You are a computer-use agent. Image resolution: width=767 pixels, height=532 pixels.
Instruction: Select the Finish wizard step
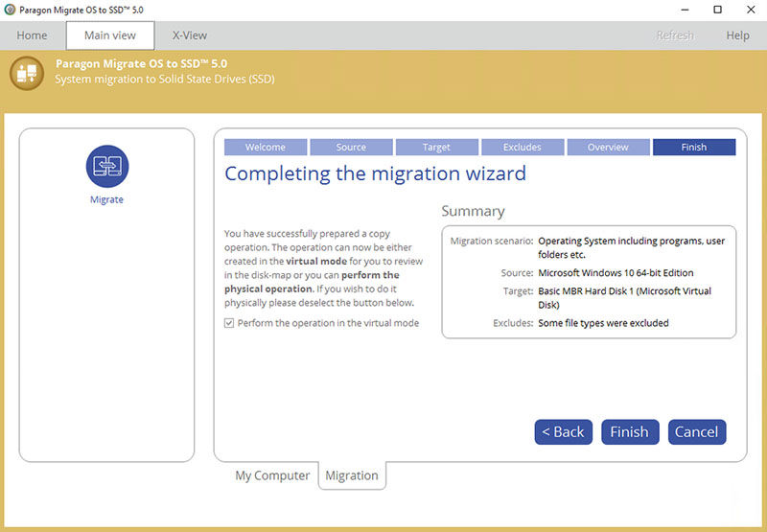point(694,148)
